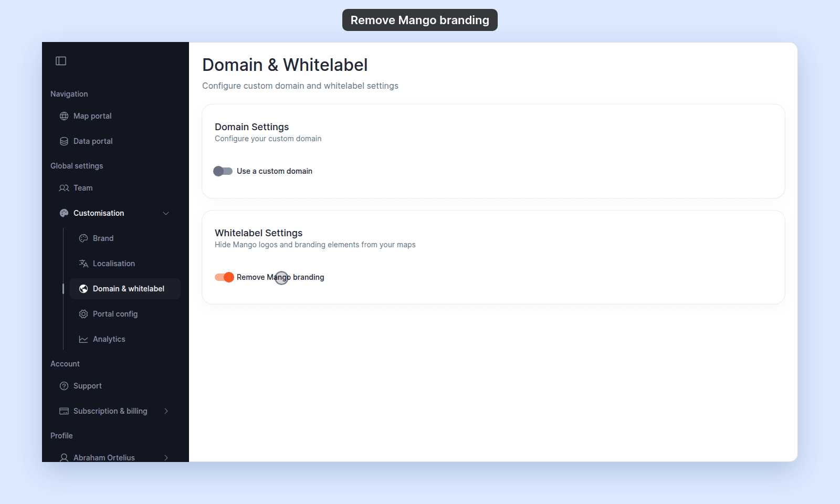Viewport: 840px width, 504px height.
Task: Click the Whitelabel Settings heading
Action: (x=259, y=233)
